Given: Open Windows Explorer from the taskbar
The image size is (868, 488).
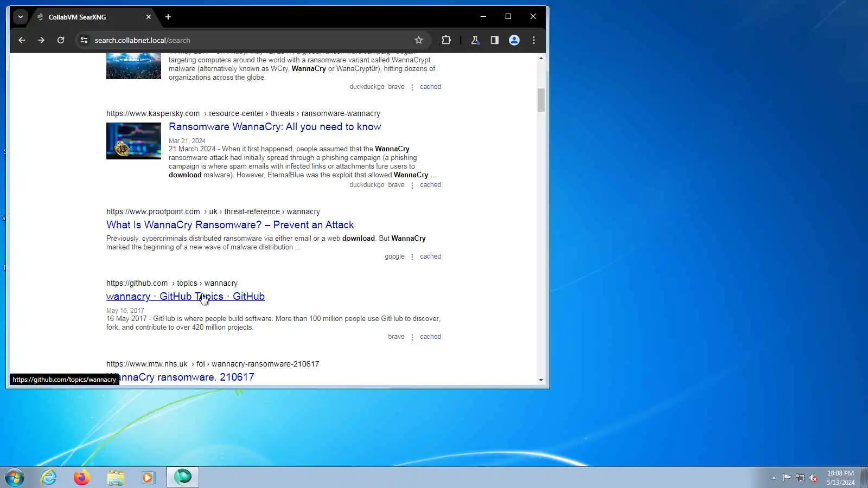Looking at the screenshot, I should pyautogui.click(x=115, y=478).
